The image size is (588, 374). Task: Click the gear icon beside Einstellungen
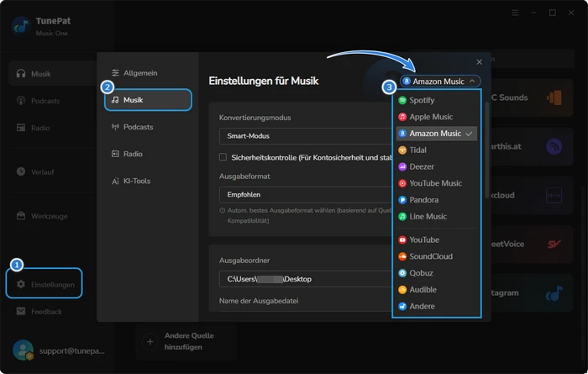(21, 284)
